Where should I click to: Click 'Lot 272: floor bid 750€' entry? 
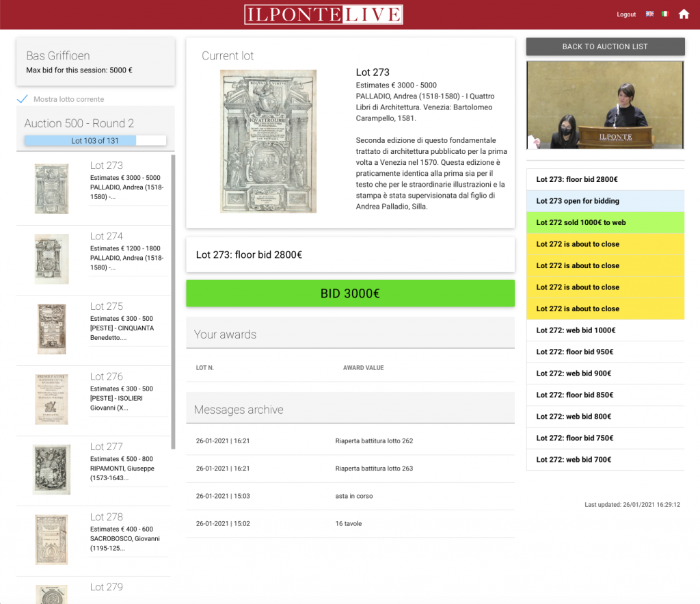point(605,438)
